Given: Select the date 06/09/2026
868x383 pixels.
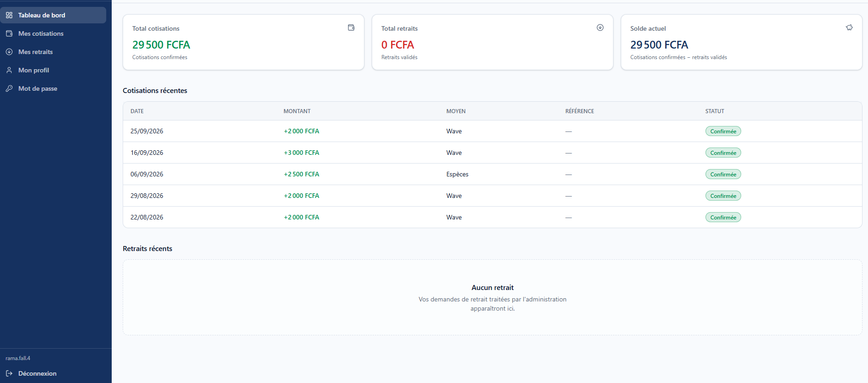Looking at the screenshot, I should tap(147, 174).
